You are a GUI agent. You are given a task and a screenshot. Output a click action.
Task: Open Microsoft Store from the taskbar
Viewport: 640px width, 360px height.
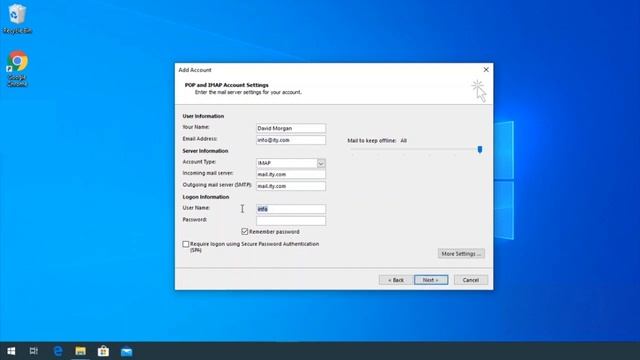click(103, 351)
